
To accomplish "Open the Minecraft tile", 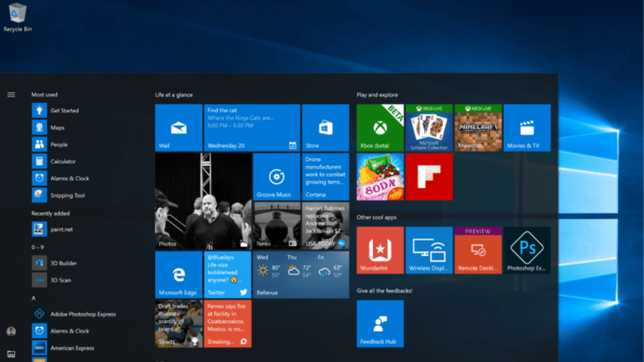I will click(478, 128).
